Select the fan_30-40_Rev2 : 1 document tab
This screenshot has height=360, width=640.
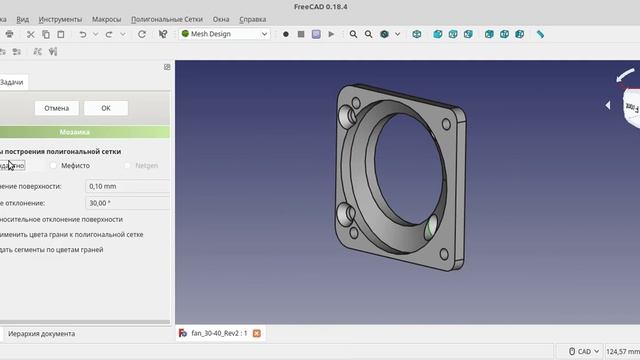pyautogui.click(x=219, y=333)
